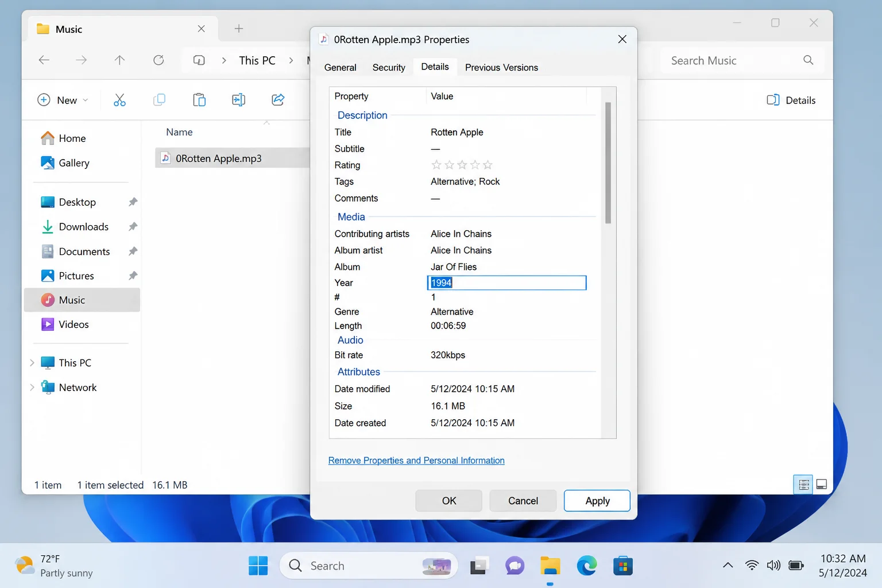This screenshot has width=882, height=588.
Task: Click the Tags value Alternative; Rock
Action: [x=465, y=181]
